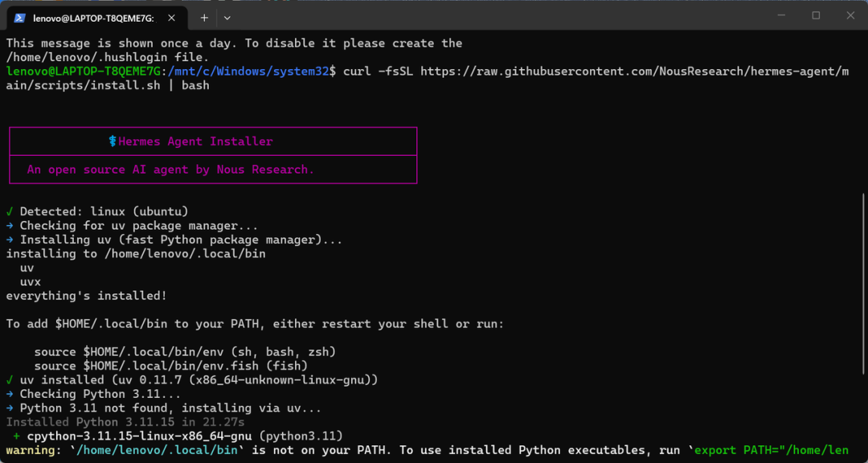
Task: Click the green plus beside cpython-3.11.15
Action: click(x=16, y=436)
